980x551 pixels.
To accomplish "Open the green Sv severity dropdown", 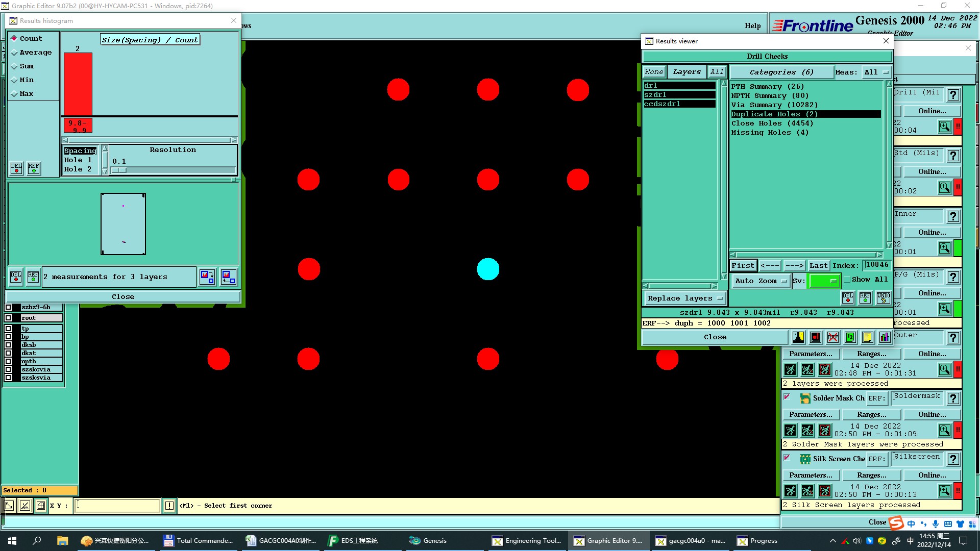I will coord(824,281).
